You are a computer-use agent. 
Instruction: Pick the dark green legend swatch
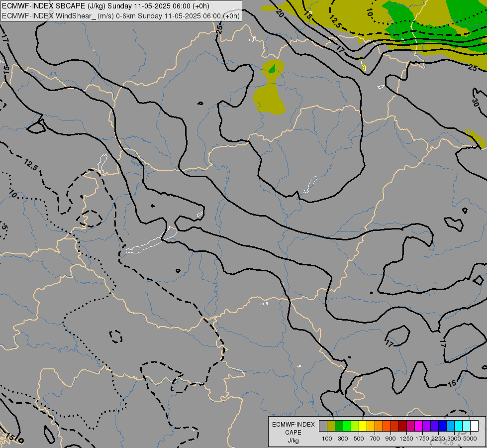coord(339,426)
